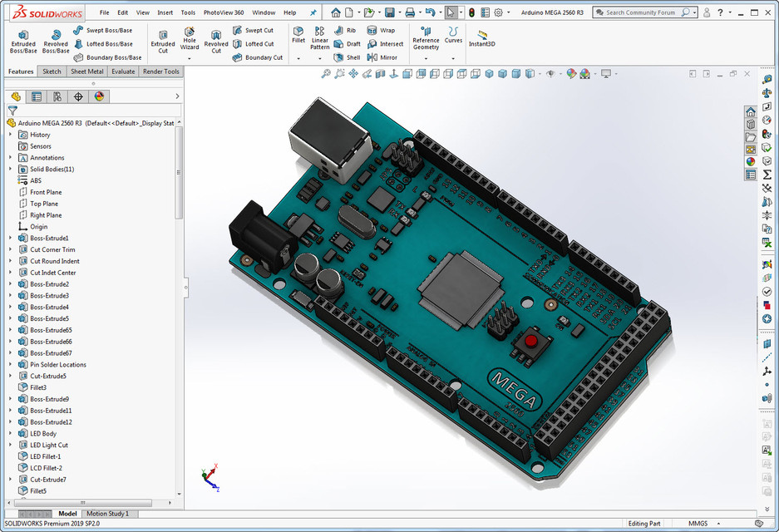Switch to the Motion Study 1 tab
The height and width of the screenshot is (532, 779).
pos(108,513)
